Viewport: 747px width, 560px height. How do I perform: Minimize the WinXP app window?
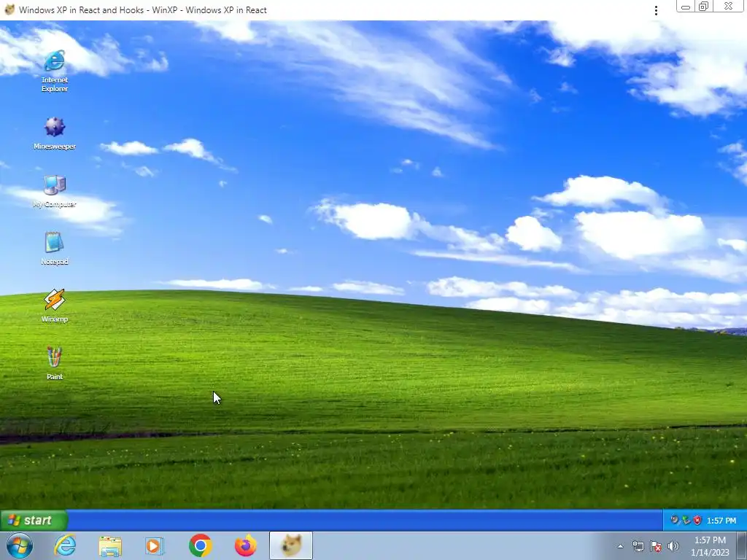(686, 6)
